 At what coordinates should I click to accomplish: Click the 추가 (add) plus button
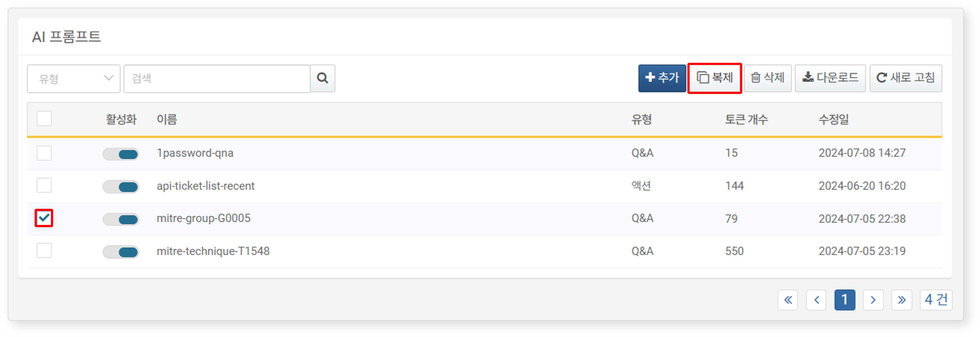(662, 78)
